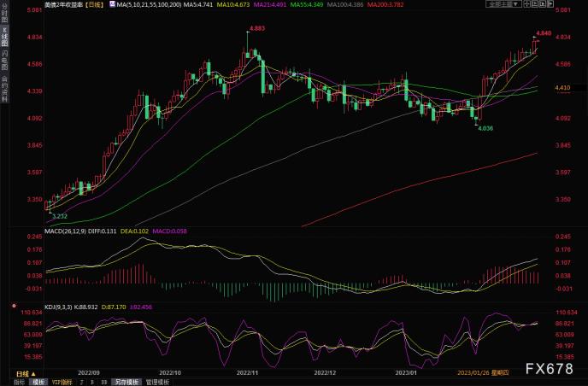Click the MACD:0.058 value label
This screenshot has width=588, height=386.
(169, 231)
